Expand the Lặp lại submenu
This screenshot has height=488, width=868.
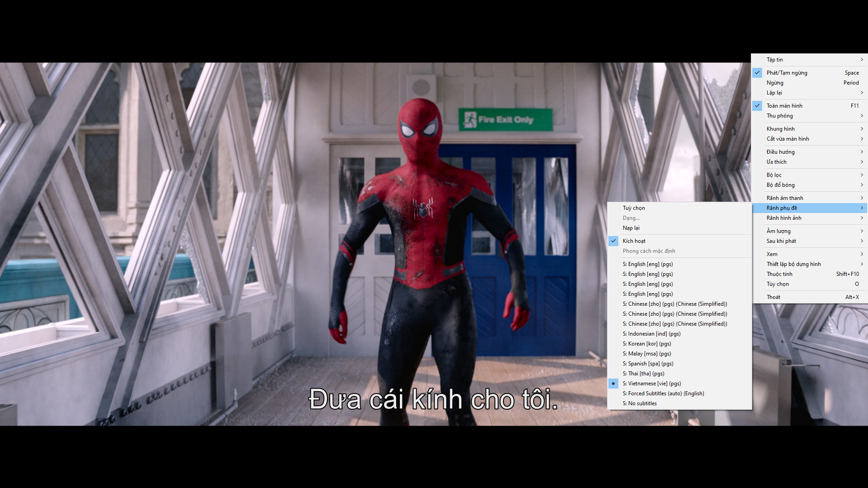(x=810, y=93)
